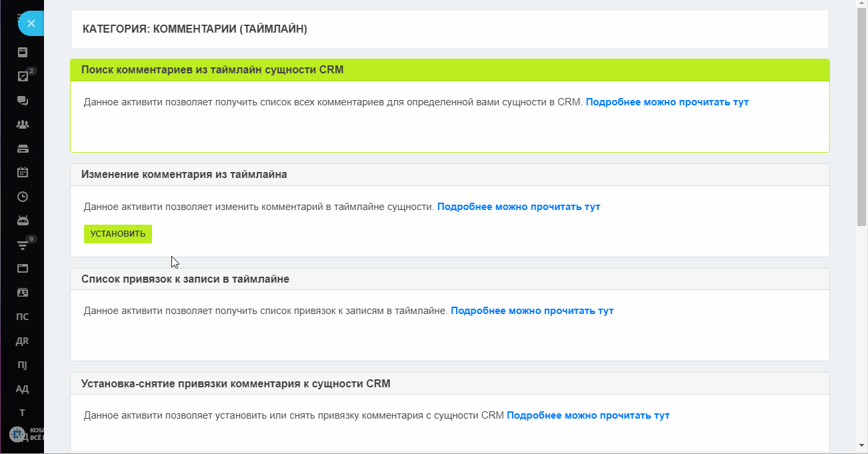The image size is (868, 454).
Task: Open 'Подробнее можно прочитать тут' link for comment search
Action: pos(667,102)
